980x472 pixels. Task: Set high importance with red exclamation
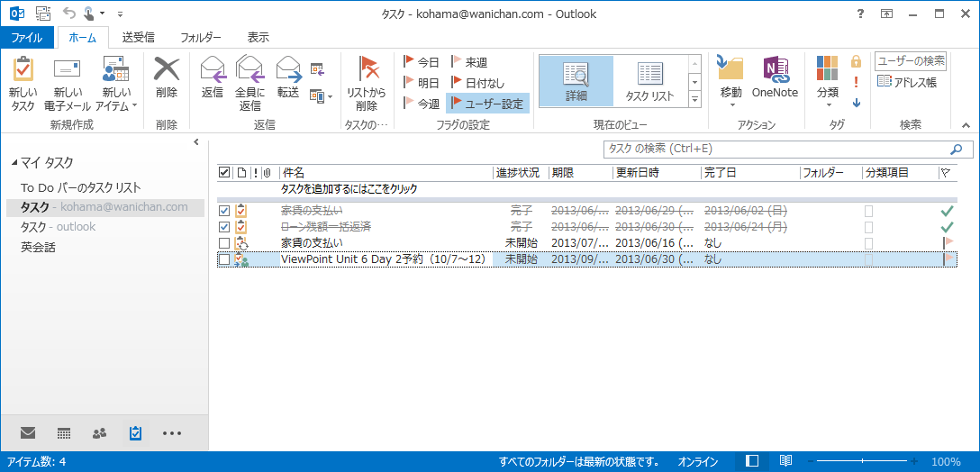pos(857,82)
